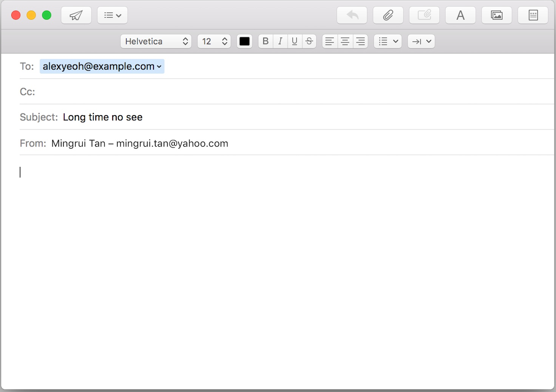Toggle italic formatting

280,41
